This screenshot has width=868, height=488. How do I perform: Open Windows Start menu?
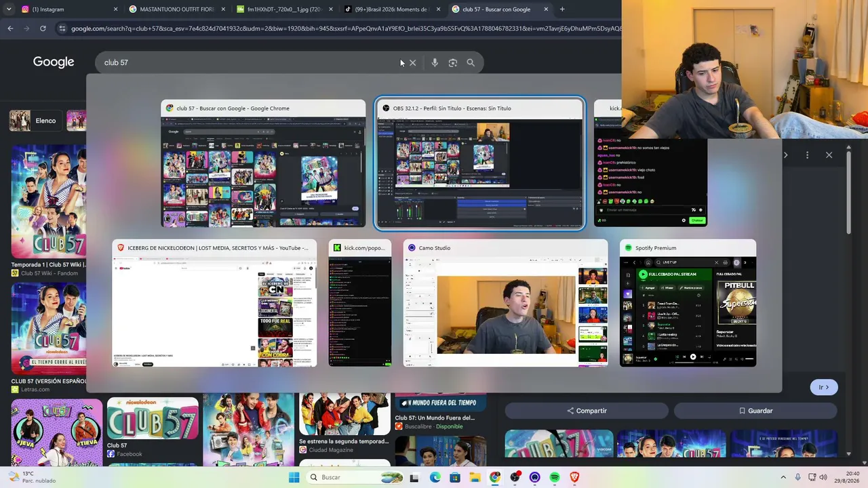click(294, 477)
